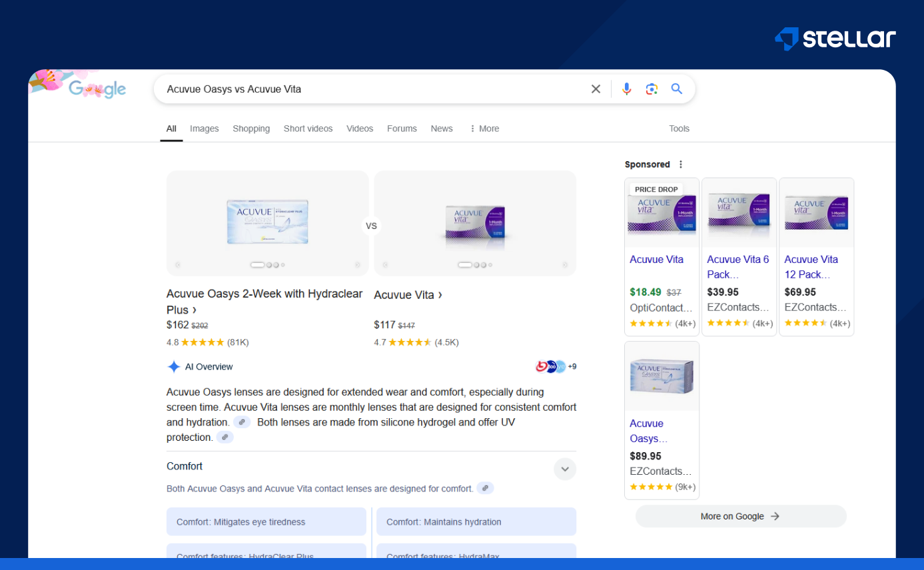
Task: Open Google Lens image search
Action: (x=652, y=89)
